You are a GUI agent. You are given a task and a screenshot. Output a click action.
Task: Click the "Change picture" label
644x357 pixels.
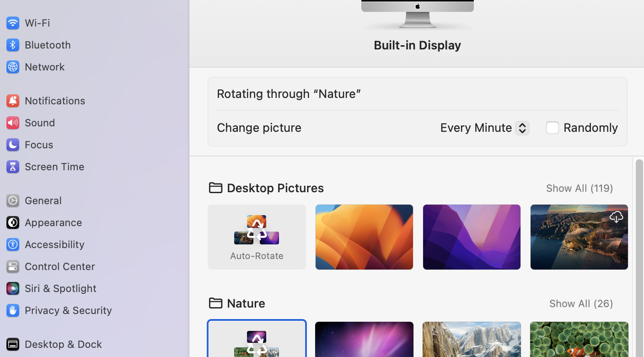259,128
